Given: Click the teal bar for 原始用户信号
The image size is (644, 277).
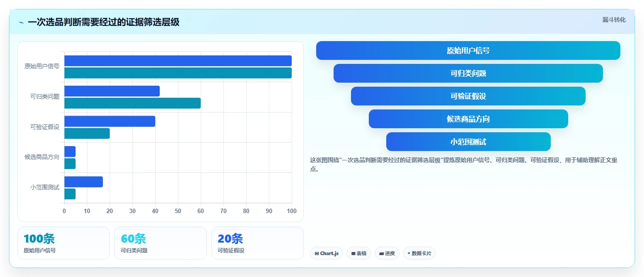Looking at the screenshot, I should click(178, 73).
